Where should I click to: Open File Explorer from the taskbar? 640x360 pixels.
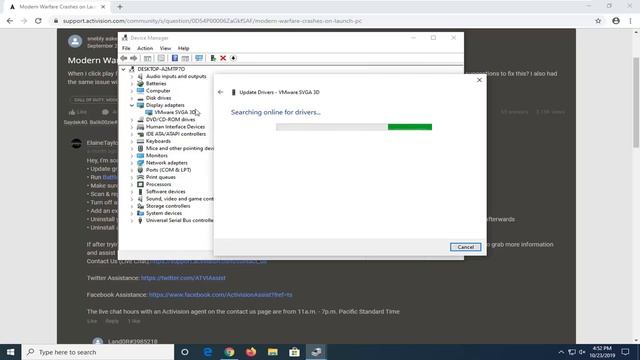click(273, 352)
